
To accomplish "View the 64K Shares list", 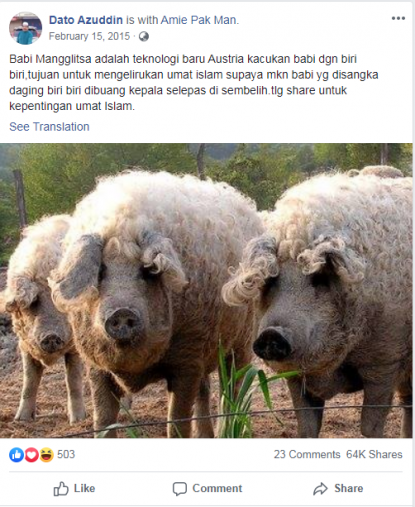I will [x=374, y=454].
